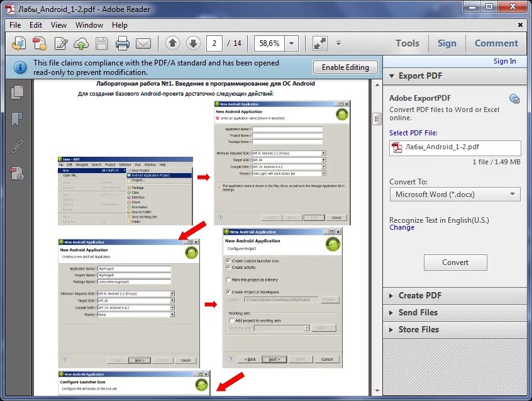532x401 pixels.
Task: Click the PDF file icon beside Лабы_Android_1-2.pdf
Action: (397, 147)
